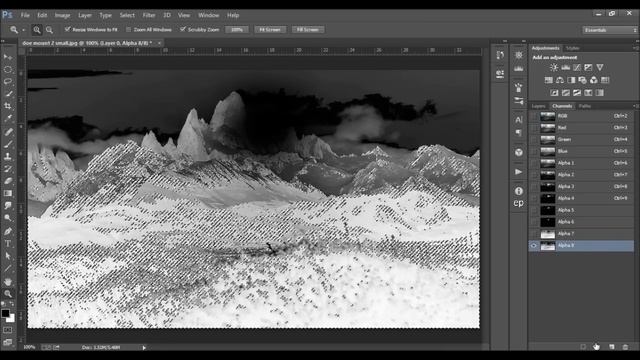Image resolution: width=640 pixels, height=360 pixels.
Task: Open the Filter menu
Action: pyautogui.click(x=149, y=15)
